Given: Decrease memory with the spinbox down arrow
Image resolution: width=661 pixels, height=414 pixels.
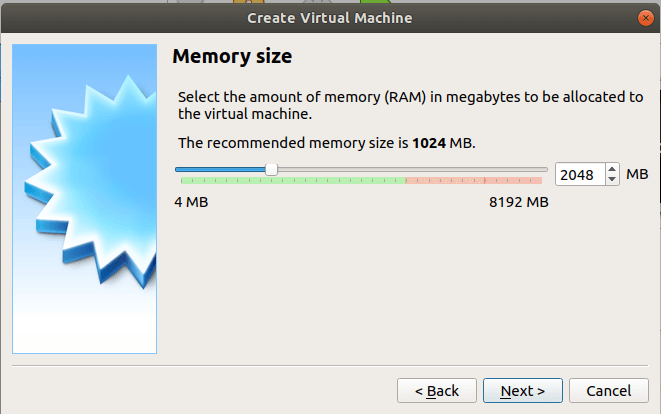Looking at the screenshot, I should click(x=613, y=179).
